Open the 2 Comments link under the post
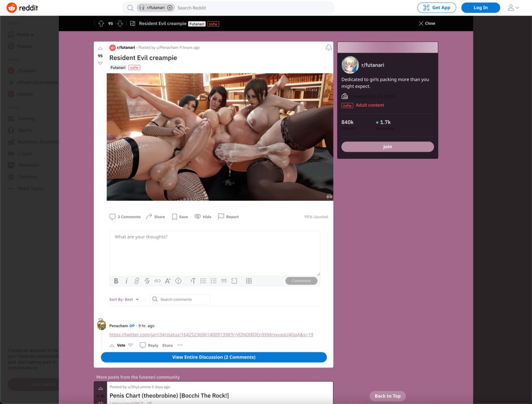Image resolution: width=532 pixels, height=404 pixels. pos(125,217)
